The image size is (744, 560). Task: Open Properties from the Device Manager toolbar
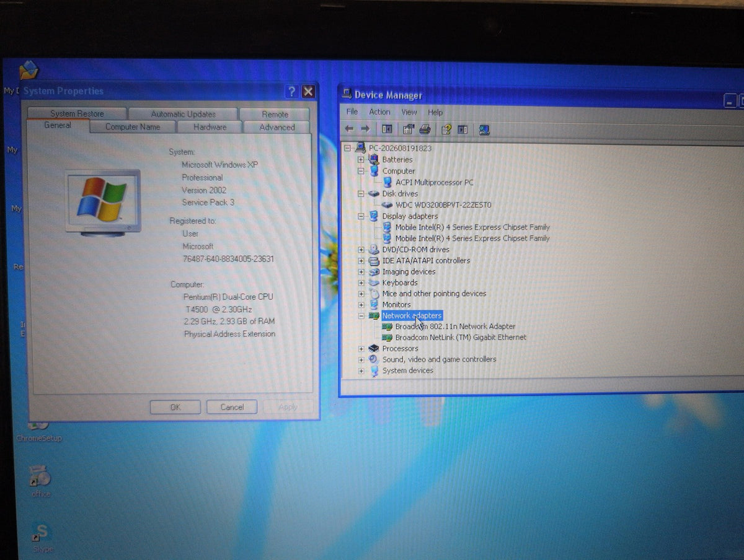(408, 129)
